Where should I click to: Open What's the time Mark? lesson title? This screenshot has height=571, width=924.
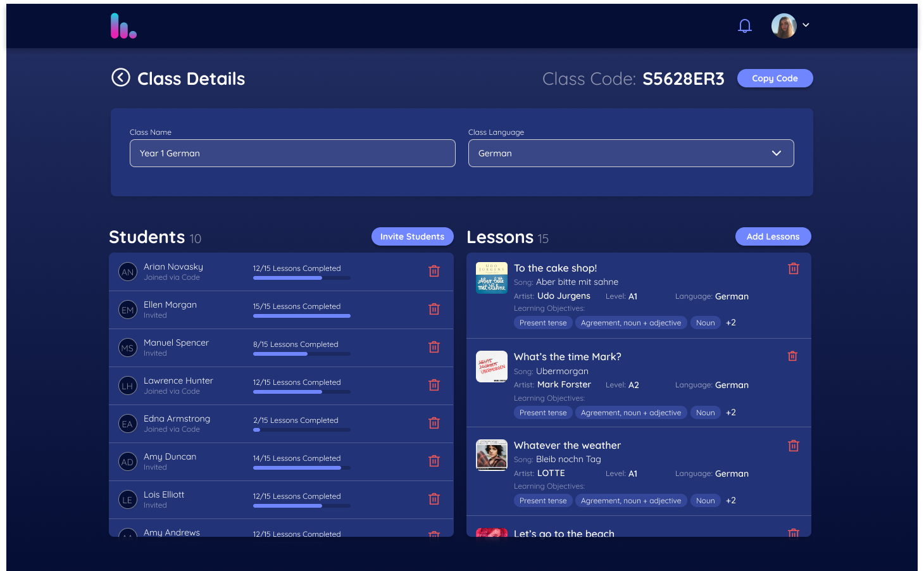[x=568, y=357]
